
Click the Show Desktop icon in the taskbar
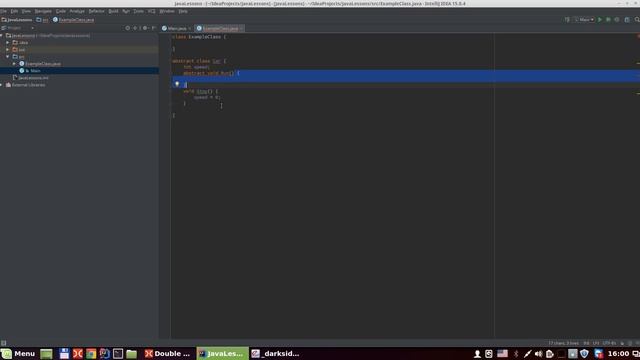tap(46, 354)
